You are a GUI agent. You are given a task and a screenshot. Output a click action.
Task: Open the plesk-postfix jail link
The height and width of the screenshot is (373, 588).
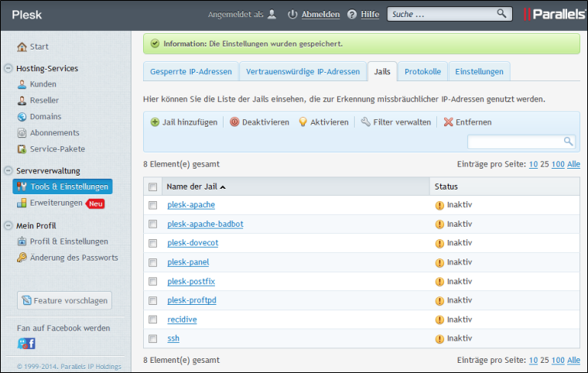coord(191,282)
